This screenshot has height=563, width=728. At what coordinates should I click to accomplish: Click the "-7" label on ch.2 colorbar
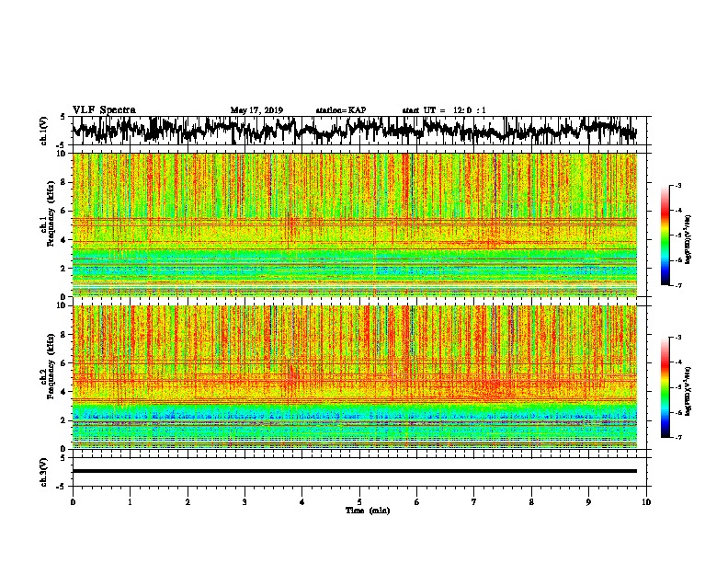coord(677,437)
